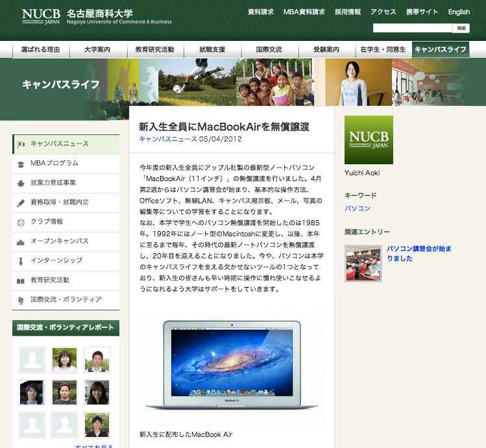486x448 pixels.
Task: Open MBAプログラム sidebar menu item
Action: pyautogui.click(x=66, y=164)
